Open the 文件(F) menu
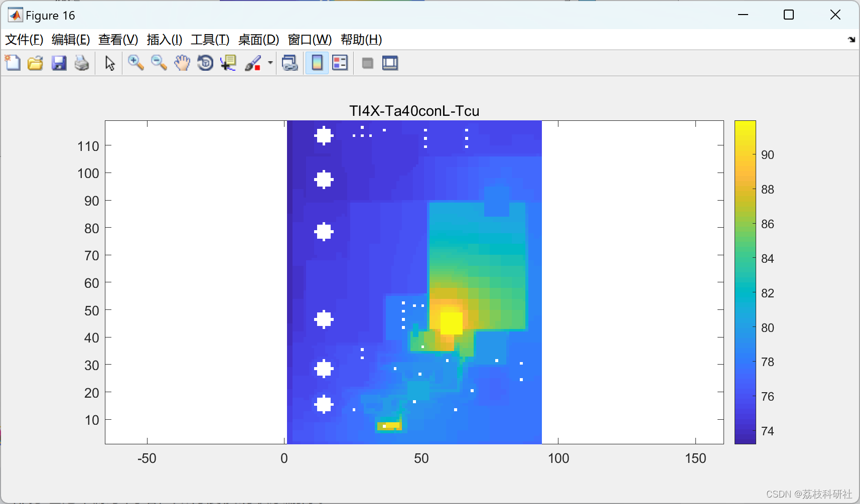The image size is (860, 504). (24, 40)
